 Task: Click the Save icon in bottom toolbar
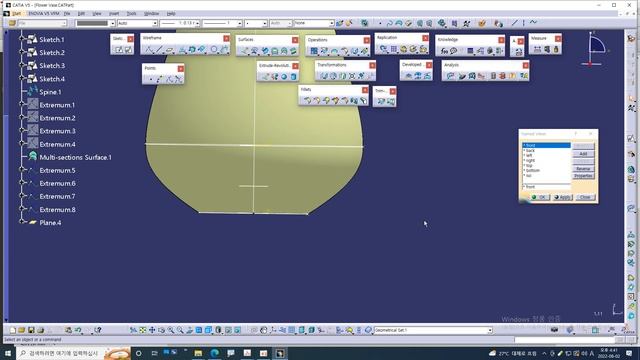[x=31, y=330]
